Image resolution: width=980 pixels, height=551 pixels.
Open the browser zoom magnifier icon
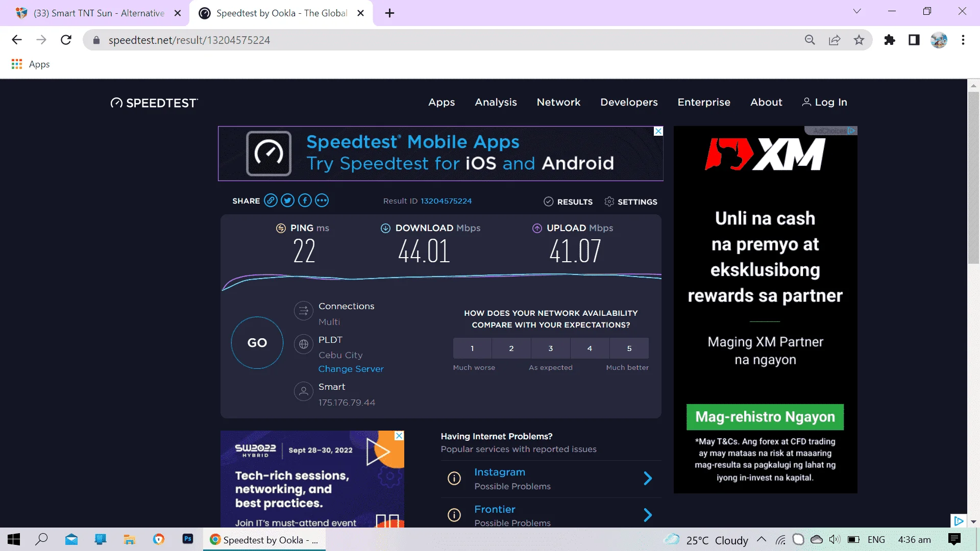pos(810,40)
